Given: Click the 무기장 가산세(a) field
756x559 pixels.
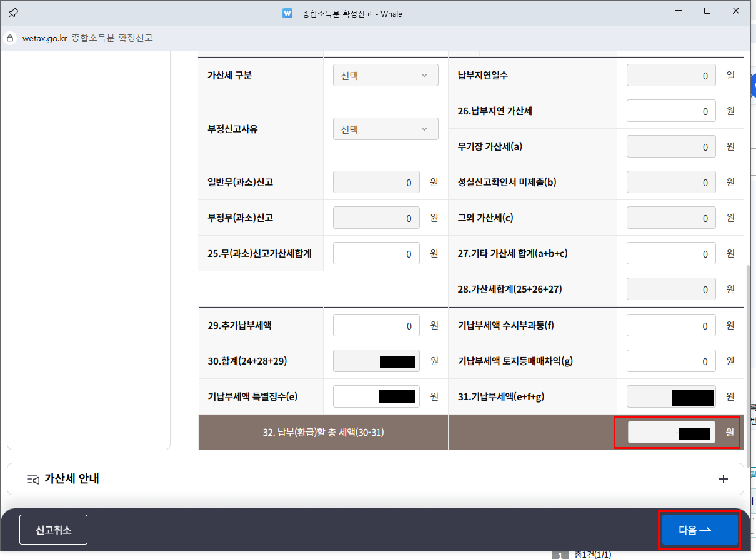Looking at the screenshot, I should click(x=671, y=147).
